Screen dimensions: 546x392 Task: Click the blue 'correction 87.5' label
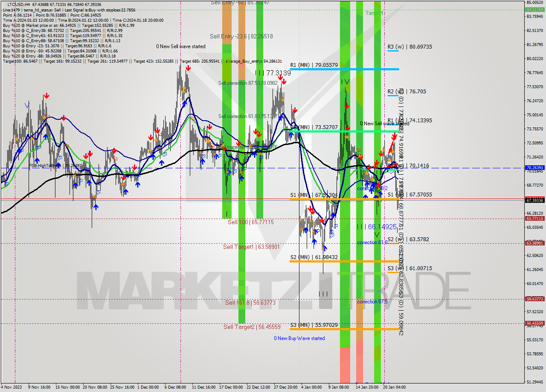click(372, 302)
